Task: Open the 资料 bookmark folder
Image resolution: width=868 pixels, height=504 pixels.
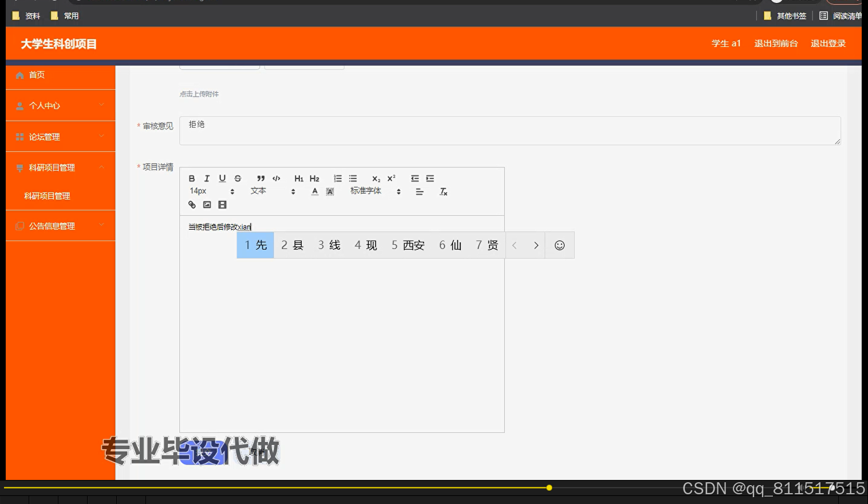Action: click(26, 16)
